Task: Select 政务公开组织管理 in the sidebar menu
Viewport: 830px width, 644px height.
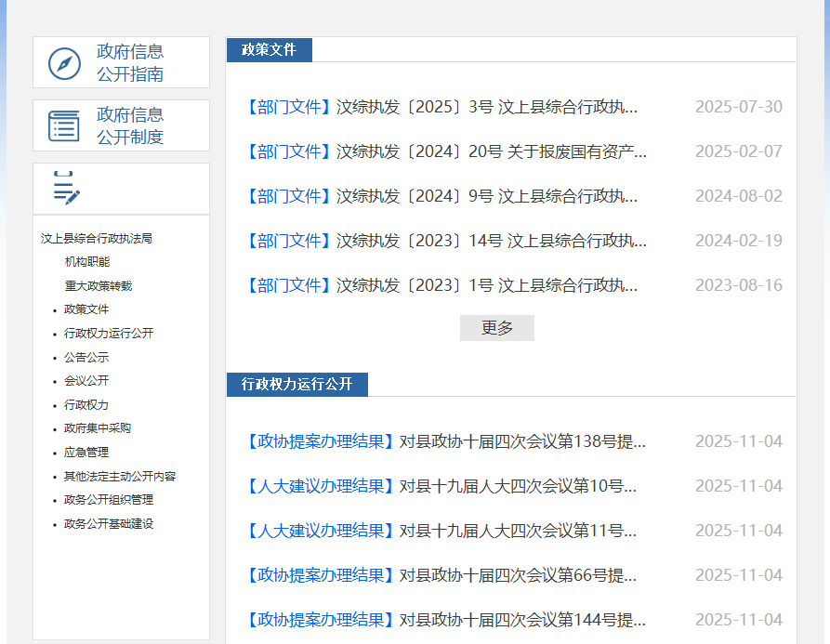Action: tap(109, 500)
